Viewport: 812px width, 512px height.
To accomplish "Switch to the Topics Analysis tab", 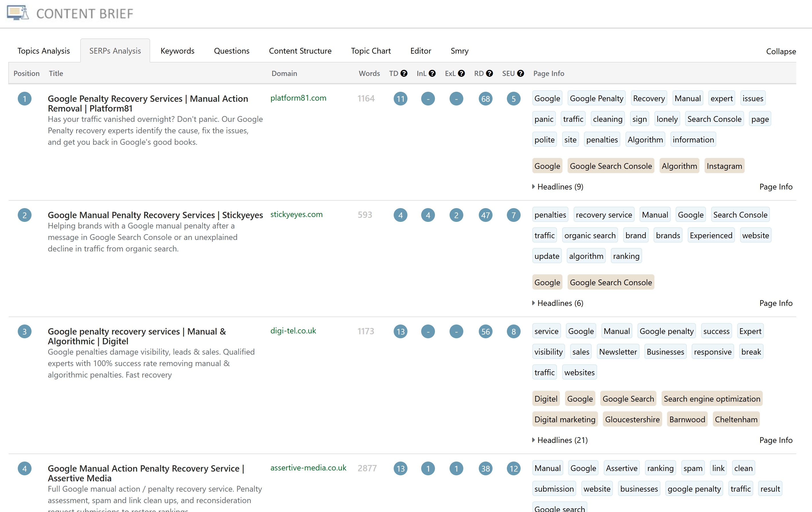I will pos(44,51).
